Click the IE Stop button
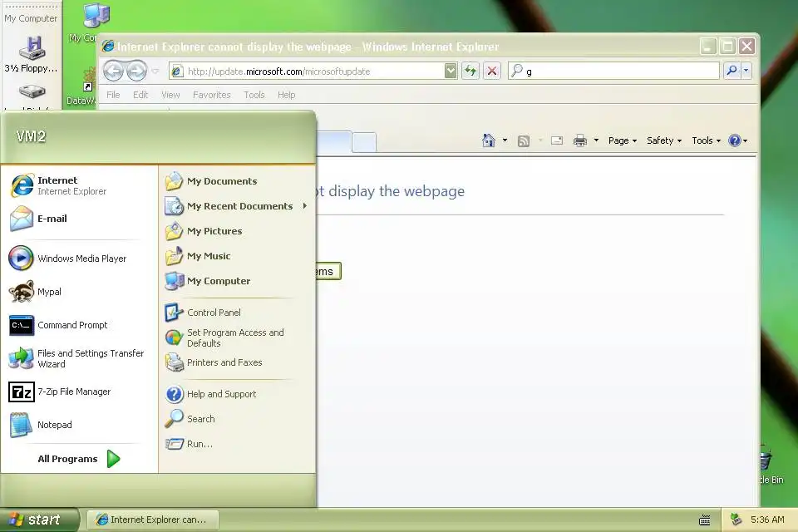This screenshot has height=532, width=798. [x=492, y=71]
